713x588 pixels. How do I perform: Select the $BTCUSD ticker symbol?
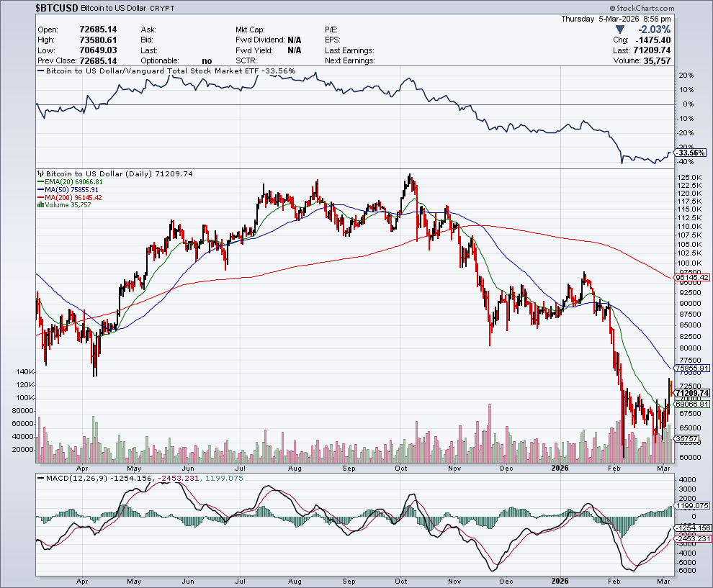[57, 7]
